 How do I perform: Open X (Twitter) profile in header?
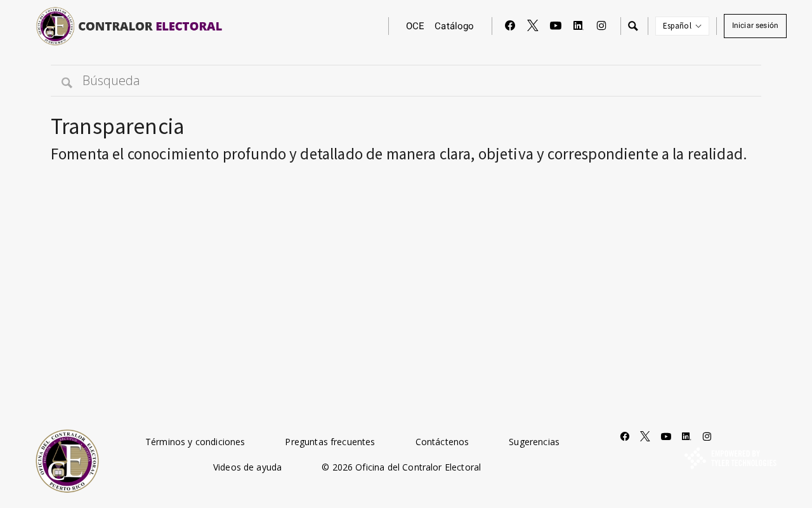(533, 25)
